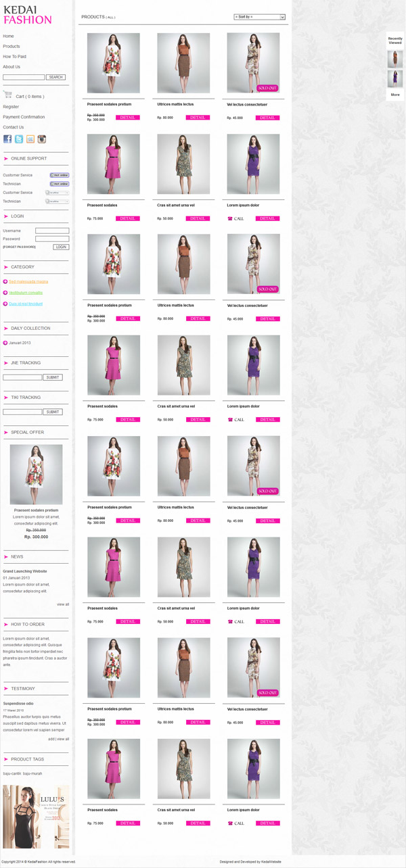Click the Forget Password link
Viewport: 406px width, 868px height.
(x=19, y=247)
